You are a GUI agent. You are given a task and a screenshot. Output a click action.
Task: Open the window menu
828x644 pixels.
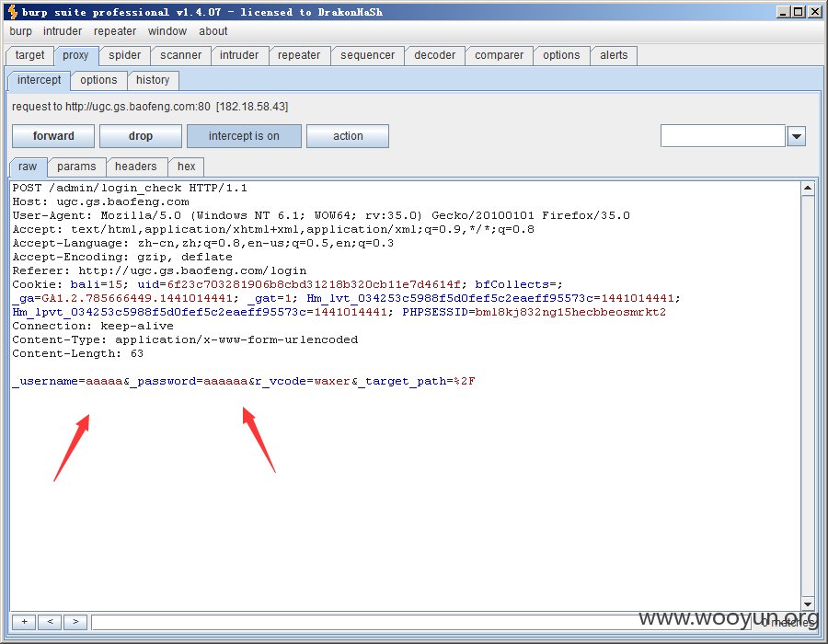point(167,31)
